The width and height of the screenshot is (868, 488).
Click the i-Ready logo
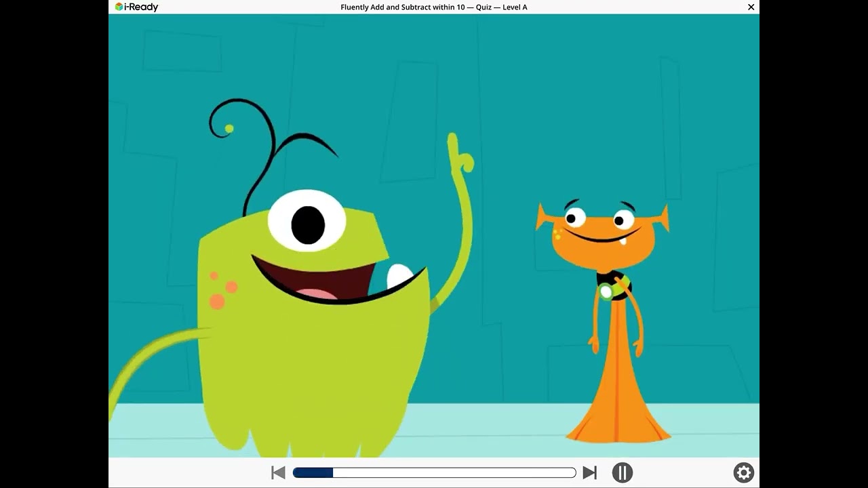point(136,7)
